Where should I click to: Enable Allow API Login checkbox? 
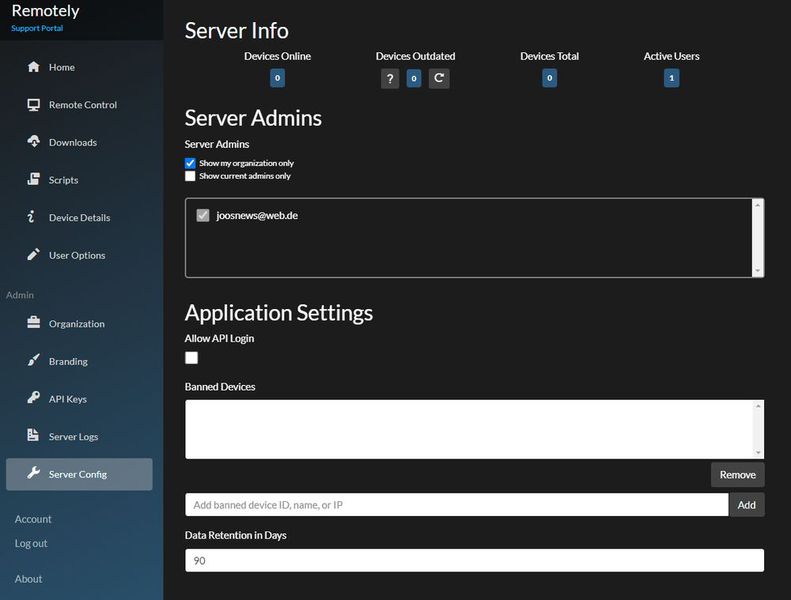coord(192,358)
